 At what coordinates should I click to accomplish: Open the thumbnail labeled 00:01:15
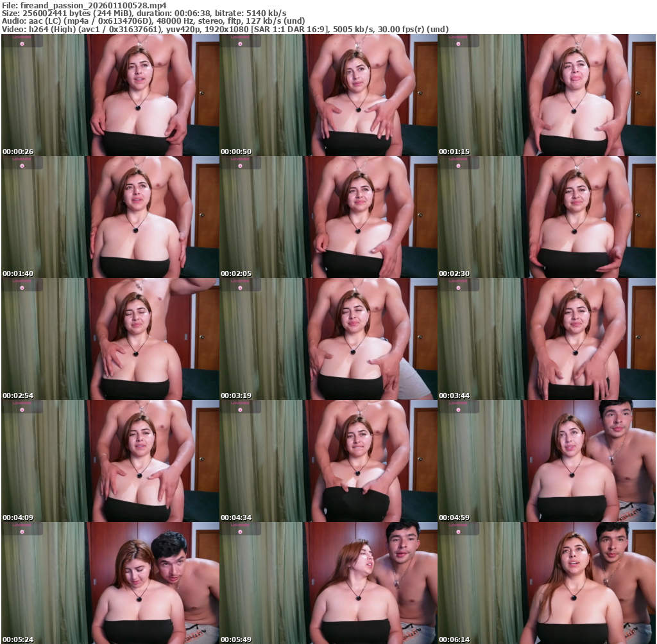coord(546,95)
